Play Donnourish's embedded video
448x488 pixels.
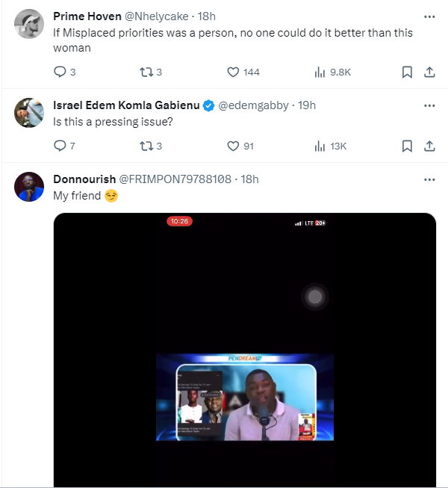(x=245, y=351)
